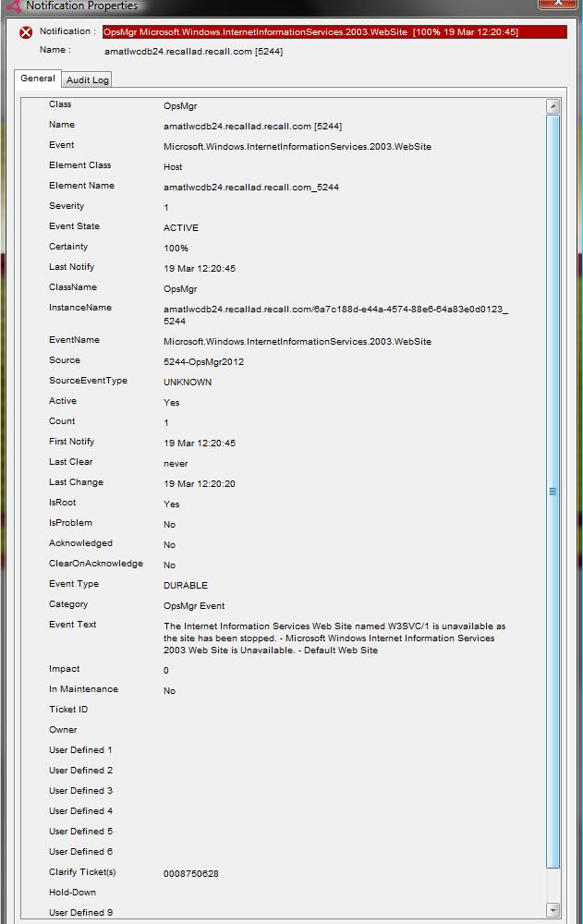Viewport: 583px width, 924px height.
Task: Click the Count label
Action: coord(62,420)
